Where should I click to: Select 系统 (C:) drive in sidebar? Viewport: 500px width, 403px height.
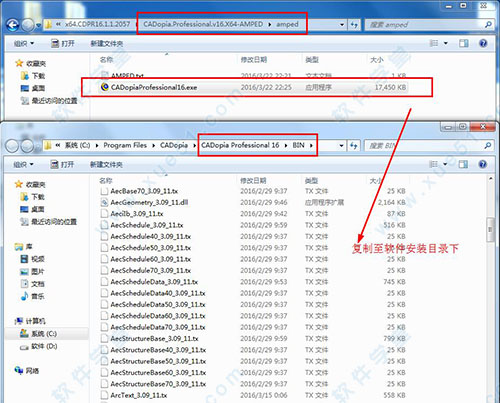click(38, 334)
